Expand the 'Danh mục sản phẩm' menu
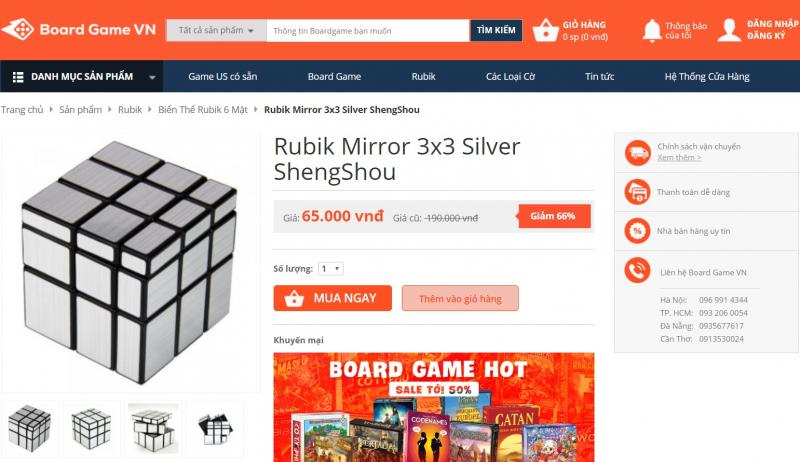This screenshot has width=800, height=462. click(x=82, y=76)
